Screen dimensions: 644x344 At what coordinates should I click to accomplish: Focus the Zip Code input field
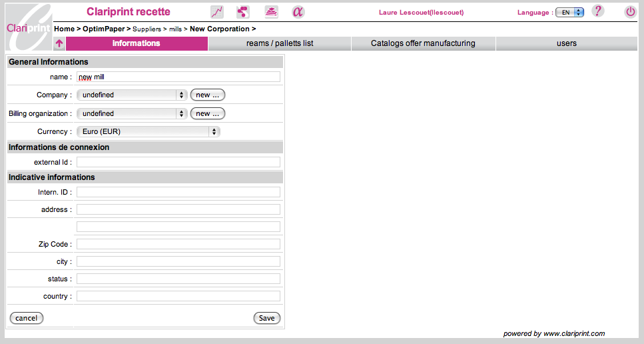click(178, 245)
